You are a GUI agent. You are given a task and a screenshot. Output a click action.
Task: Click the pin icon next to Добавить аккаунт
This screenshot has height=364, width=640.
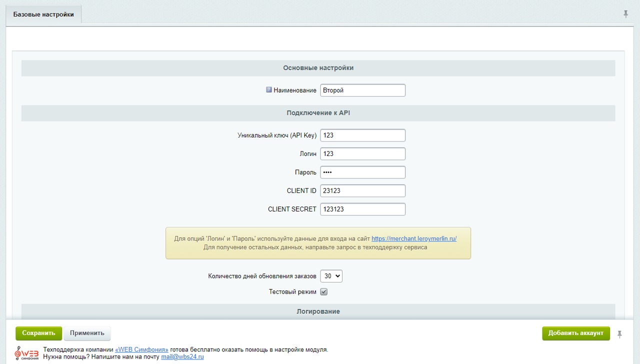click(619, 334)
